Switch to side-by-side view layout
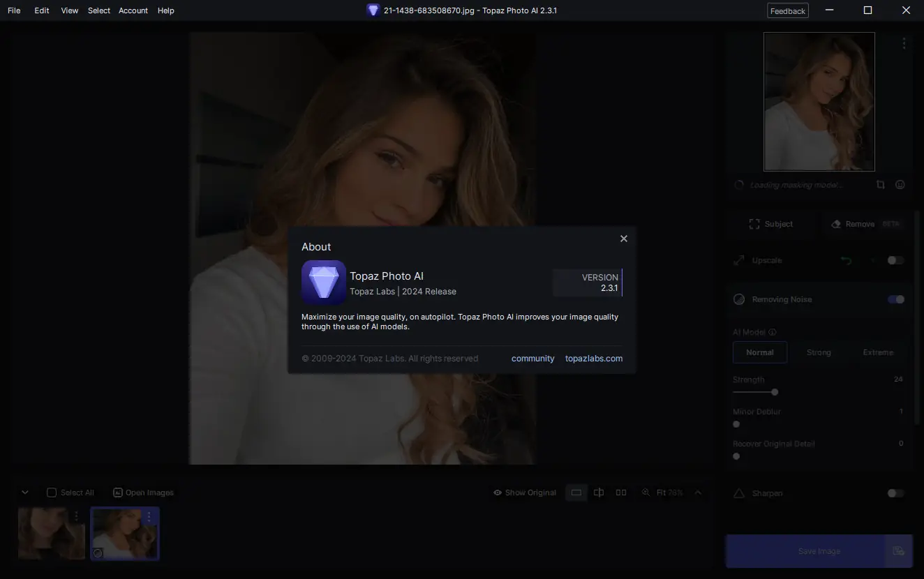924x579 pixels. (x=621, y=492)
